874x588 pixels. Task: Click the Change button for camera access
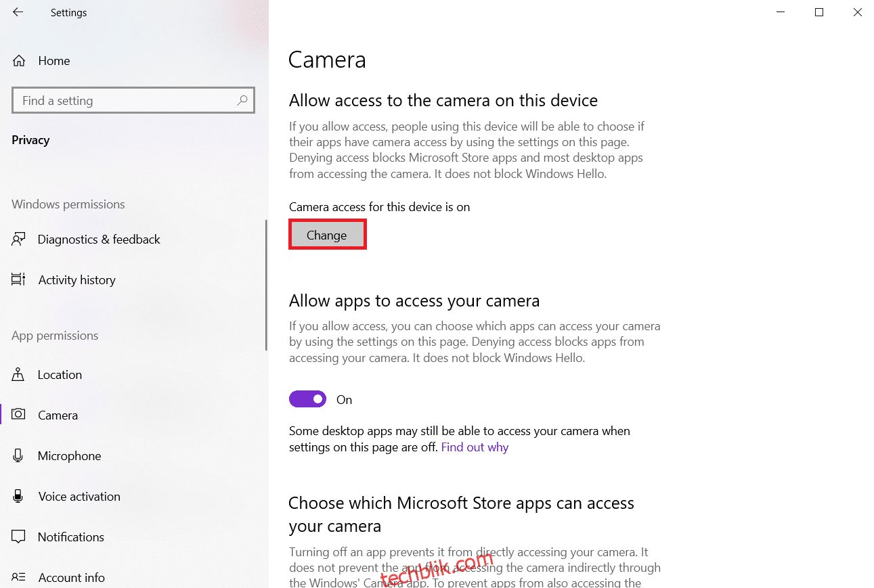tap(327, 235)
